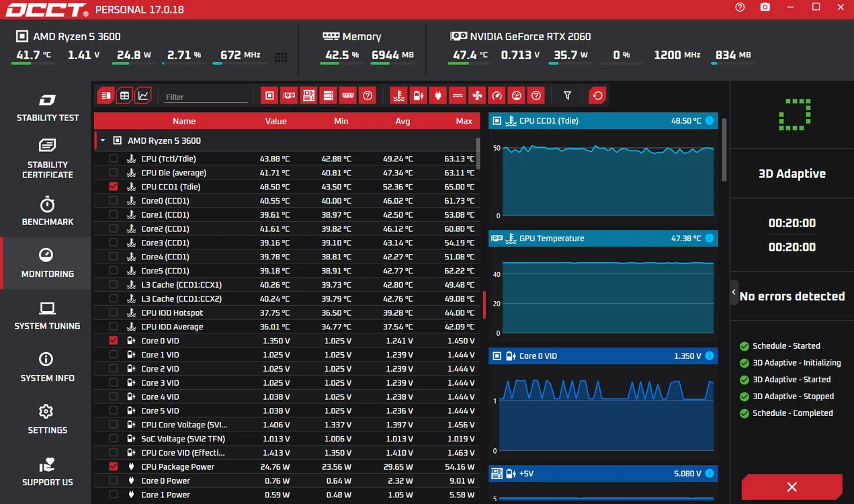Viewport: 854px width, 504px height.
Task: Open the Stability Test section
Action: point(47,108)
